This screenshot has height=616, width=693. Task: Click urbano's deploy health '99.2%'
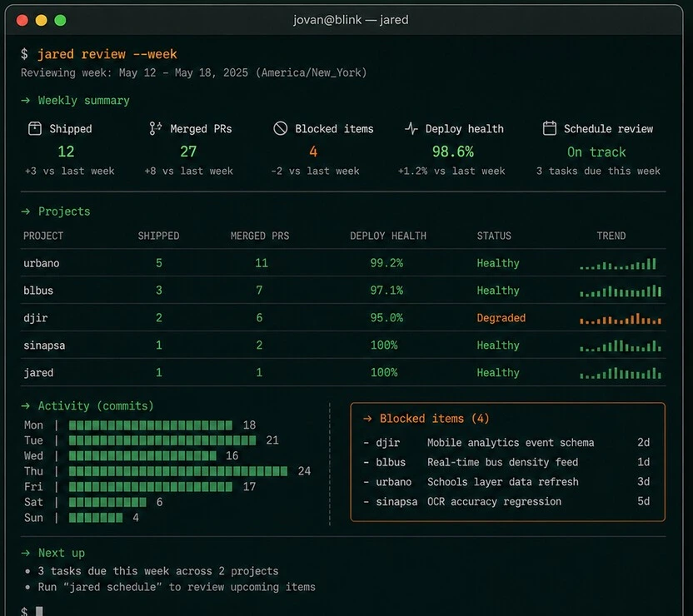[386, 264]
